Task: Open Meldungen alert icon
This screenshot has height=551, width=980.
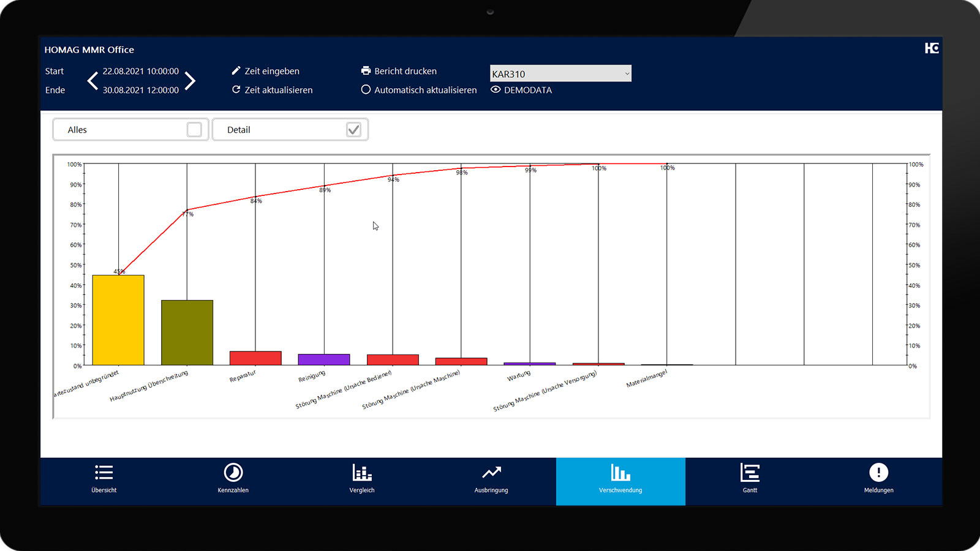Action: 878,473
